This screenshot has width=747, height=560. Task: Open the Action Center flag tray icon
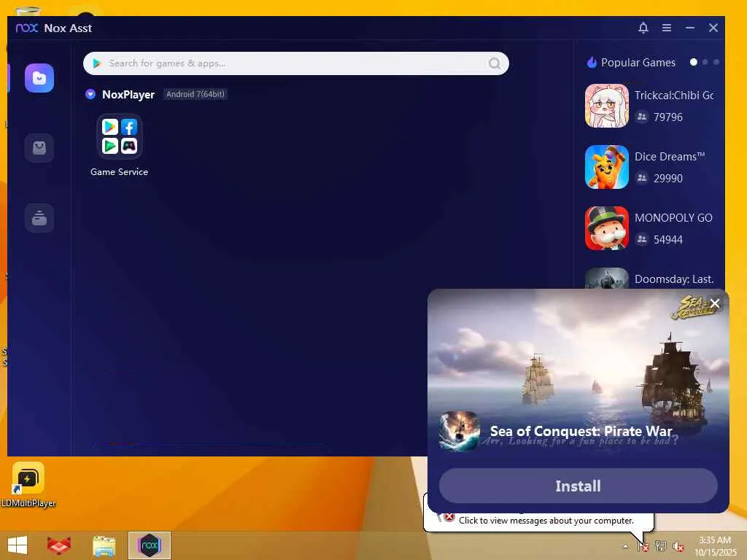[x=643, y=546]
